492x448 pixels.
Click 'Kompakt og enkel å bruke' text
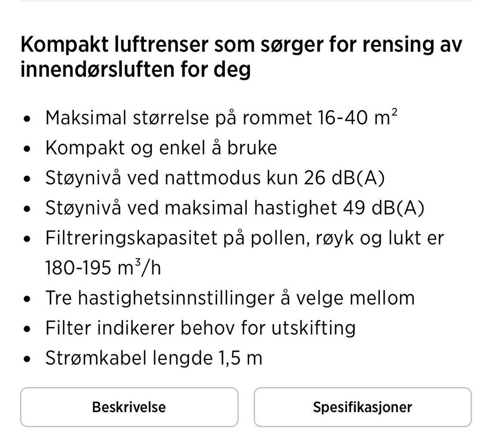tap(161, 148)
